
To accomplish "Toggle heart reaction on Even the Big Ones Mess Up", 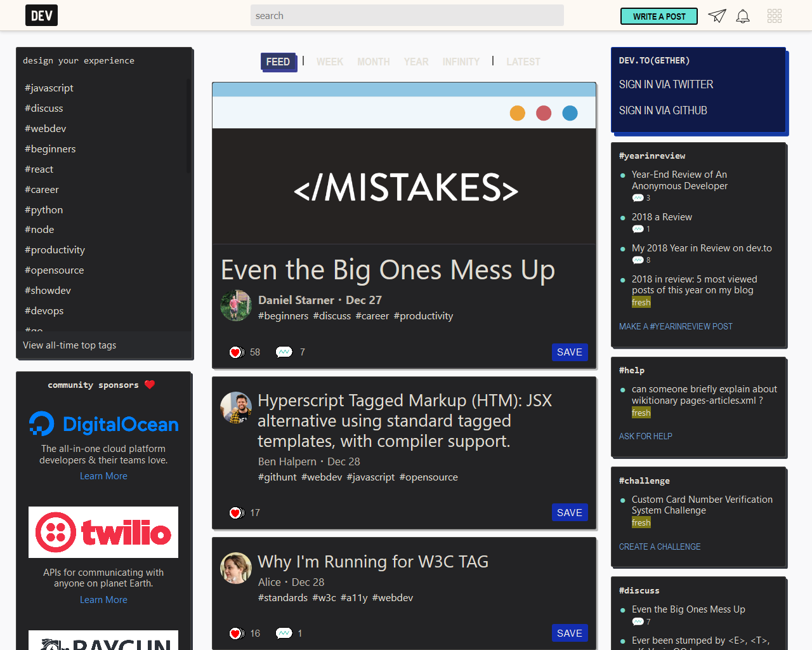I will (x=235, y=352).
